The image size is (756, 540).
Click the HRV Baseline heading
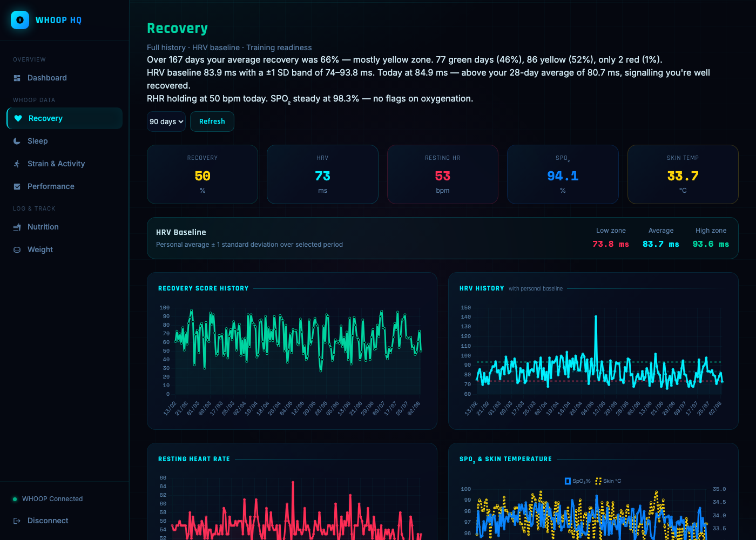[x=181, y=232]
